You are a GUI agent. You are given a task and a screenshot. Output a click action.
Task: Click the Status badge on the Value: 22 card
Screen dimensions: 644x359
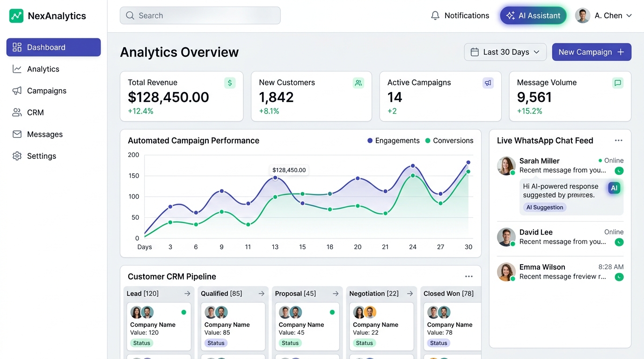tap(364, 343)
